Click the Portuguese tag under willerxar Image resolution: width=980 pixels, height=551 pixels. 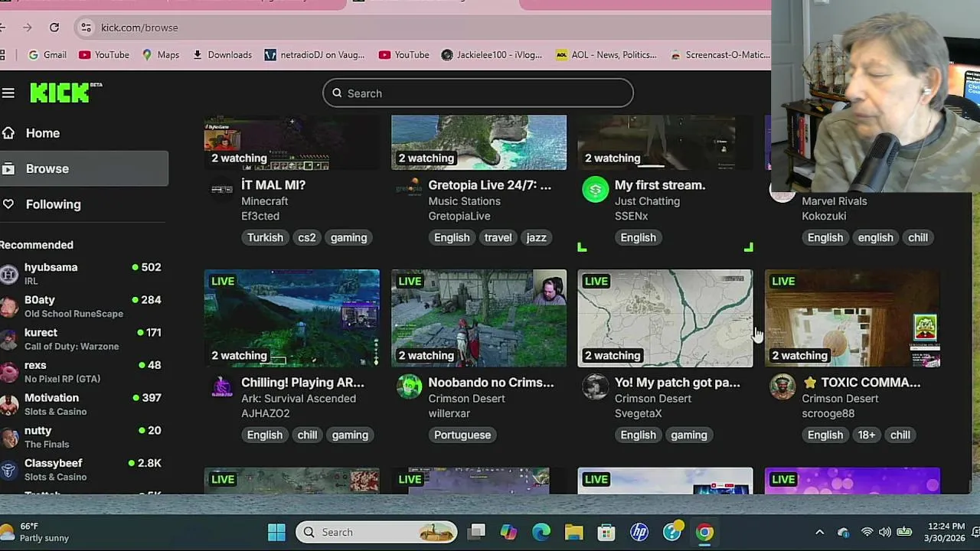462,435
